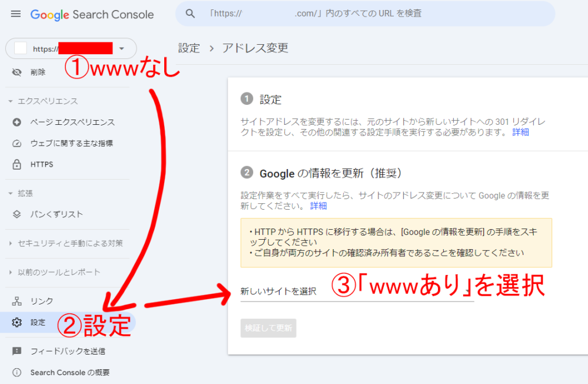Screen dimensions: 588x384
Task: Open ページ エクスペリエンス report
Action: 72,123
